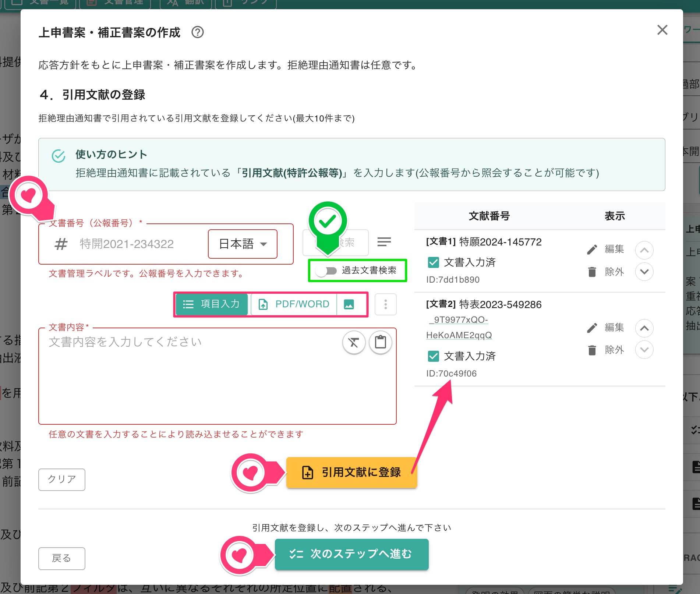
Task: Click the 引用文献に登録 button
Action: 351,473
